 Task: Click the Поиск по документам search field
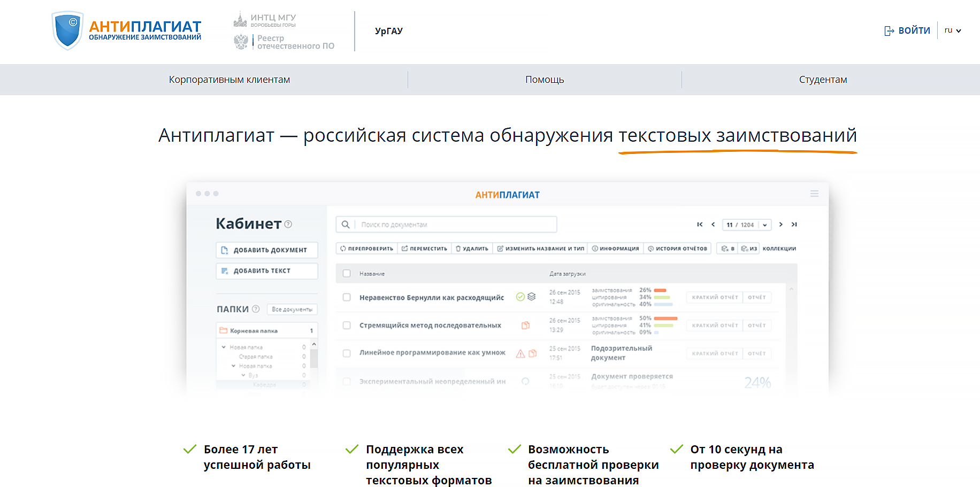pyautogui.click(x=446, y=225)
